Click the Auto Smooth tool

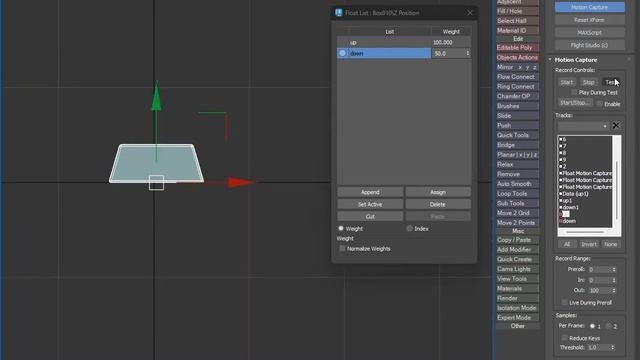click(x=518, y=184)
